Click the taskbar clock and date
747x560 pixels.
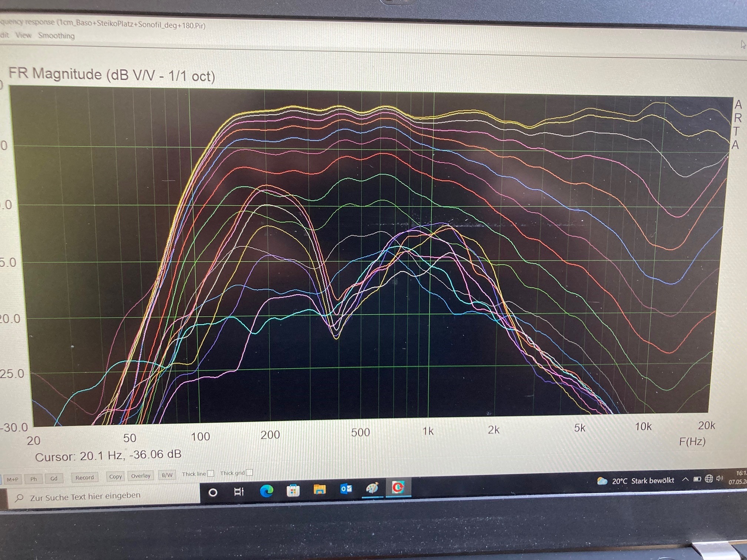738,477
